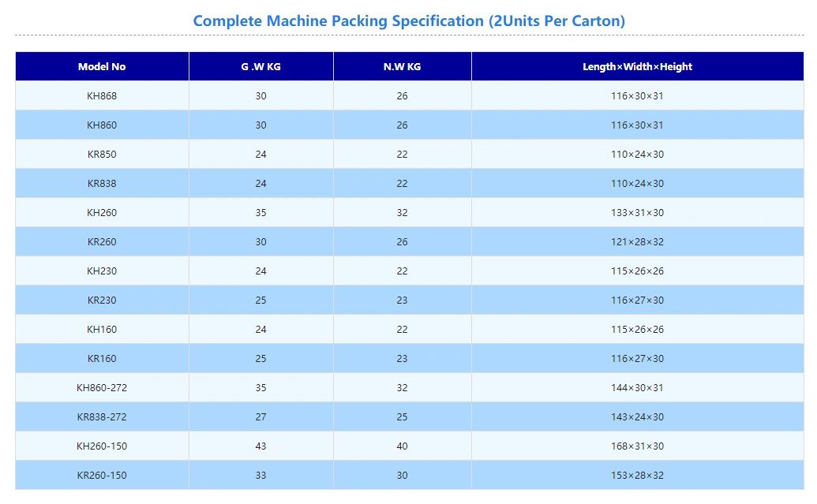Select the KH230 model cell
Viewport: 817px width, 504px height.
102,271
